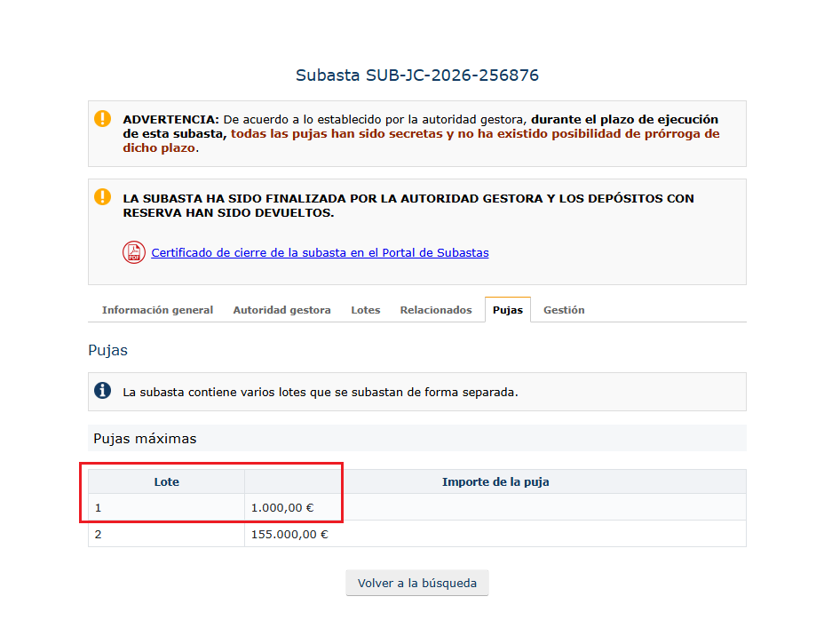Open the Autoridad gestora tab
Screen dimensions: 824x644
[282, 310]
